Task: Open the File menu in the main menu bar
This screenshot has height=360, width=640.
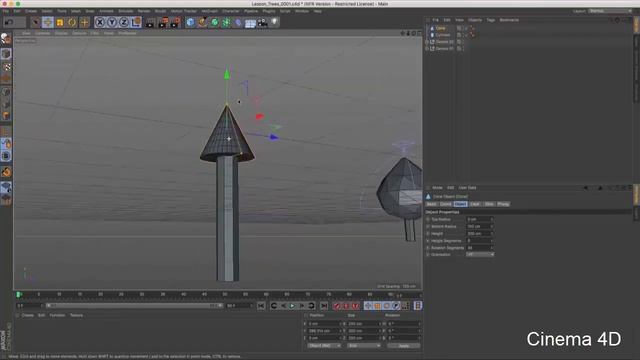Action: pyautogui.click(x=6, y=11)
